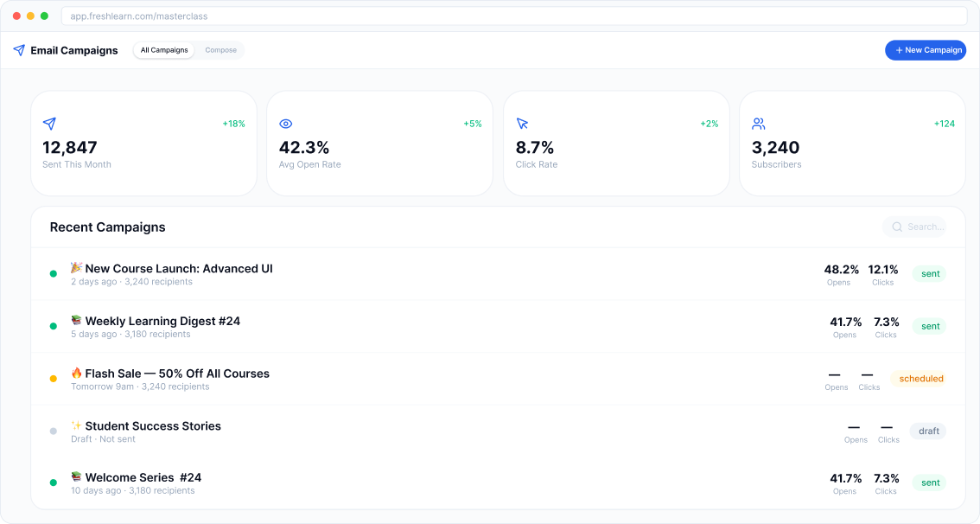This screenshot has height=524, width=980.
Task: Click the yellow status dot for Flash Sale
Action: point(54,379)
